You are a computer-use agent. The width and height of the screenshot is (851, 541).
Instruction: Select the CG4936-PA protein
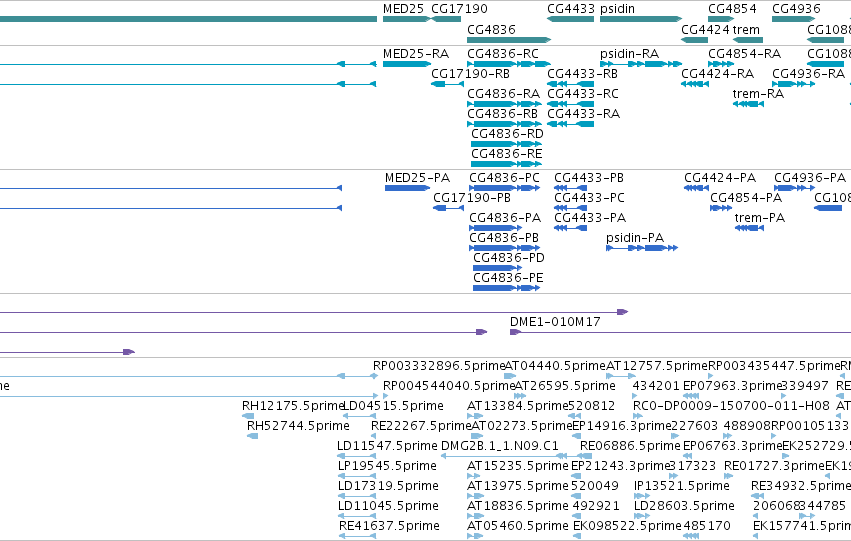coord(795,188)
